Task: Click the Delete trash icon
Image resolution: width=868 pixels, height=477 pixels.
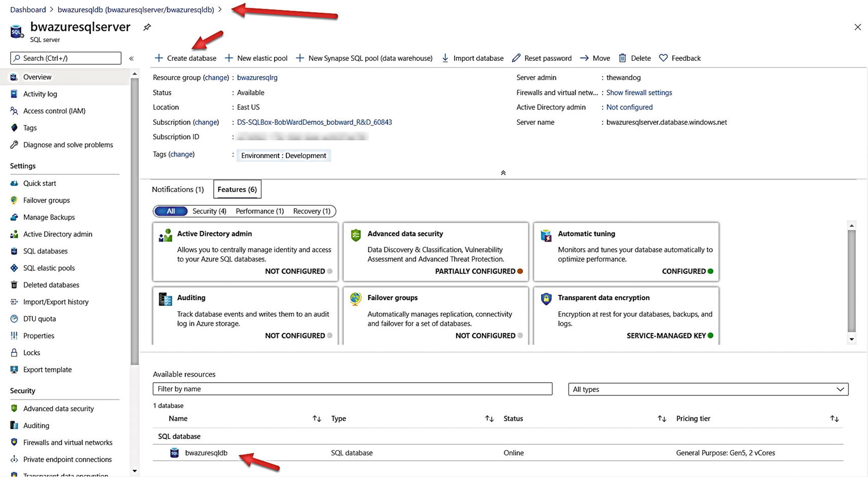Action: [622, 58]
